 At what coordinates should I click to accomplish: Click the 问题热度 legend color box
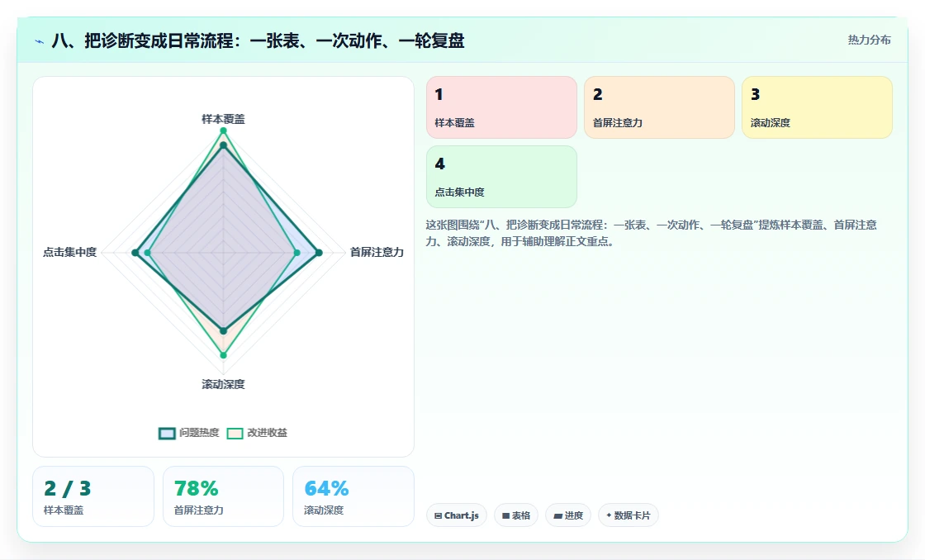167,433
